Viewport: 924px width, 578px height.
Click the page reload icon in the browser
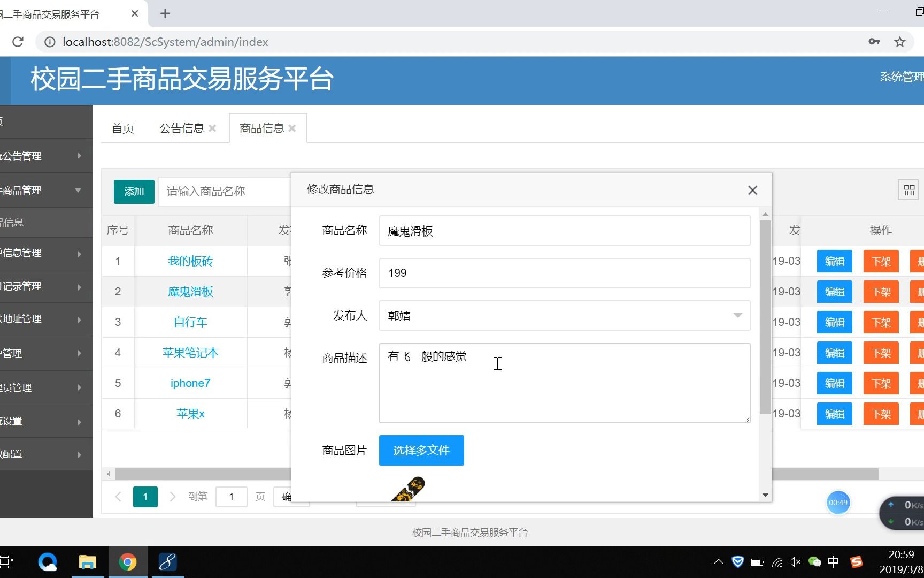pos(18,42)
